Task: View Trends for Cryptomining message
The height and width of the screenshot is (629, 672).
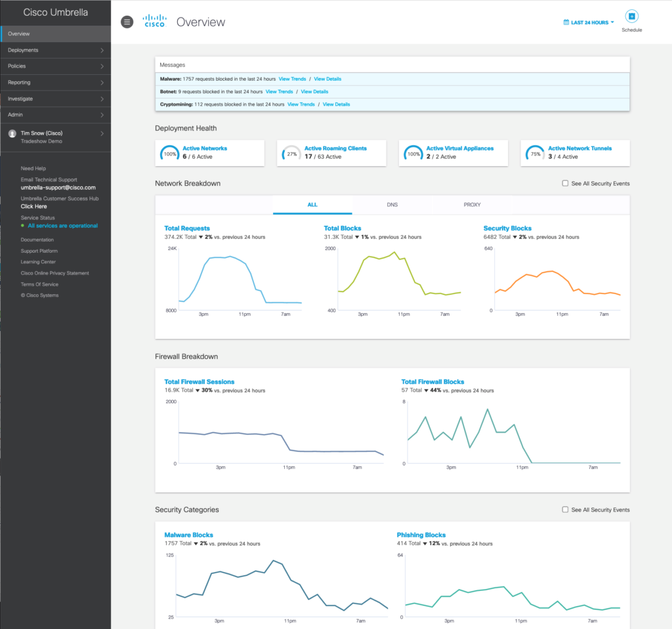Action: (x=301, y=104)
